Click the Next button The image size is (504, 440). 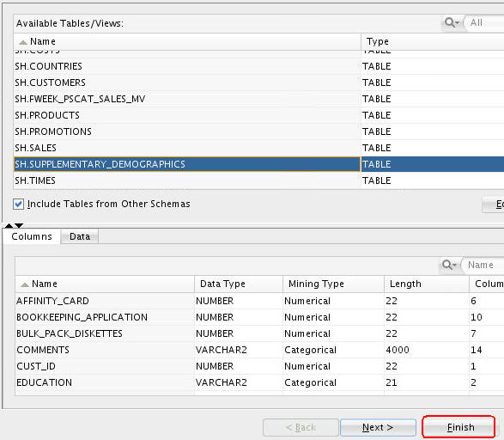point(378,427)
